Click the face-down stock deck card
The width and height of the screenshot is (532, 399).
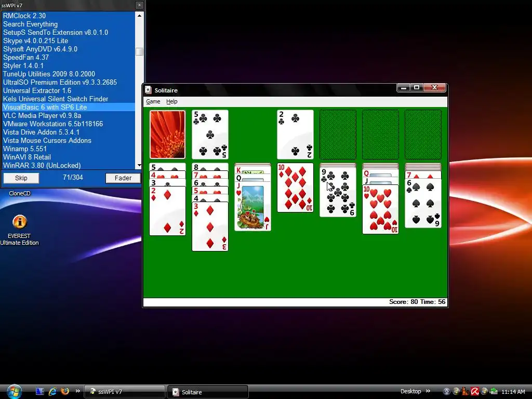pyautogui.click(x=168, y=135)
